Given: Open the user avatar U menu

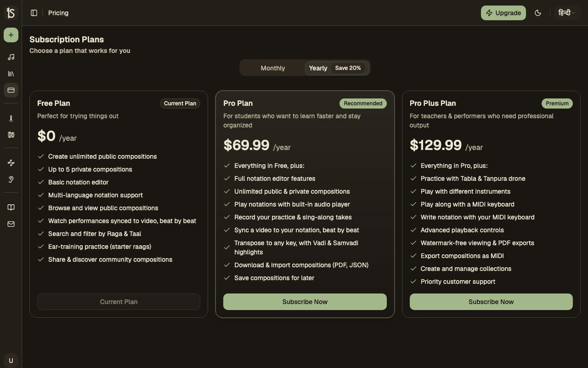Looking at the screenshot, I should 11,361.
